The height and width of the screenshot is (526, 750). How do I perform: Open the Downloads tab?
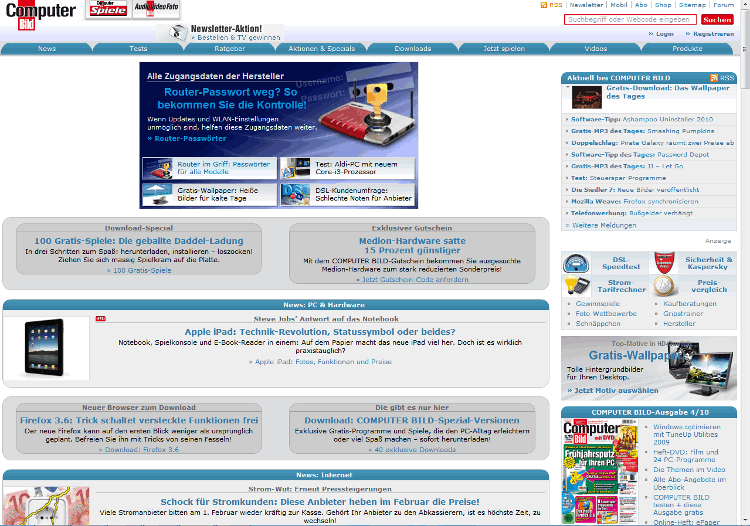click(413, 48)
